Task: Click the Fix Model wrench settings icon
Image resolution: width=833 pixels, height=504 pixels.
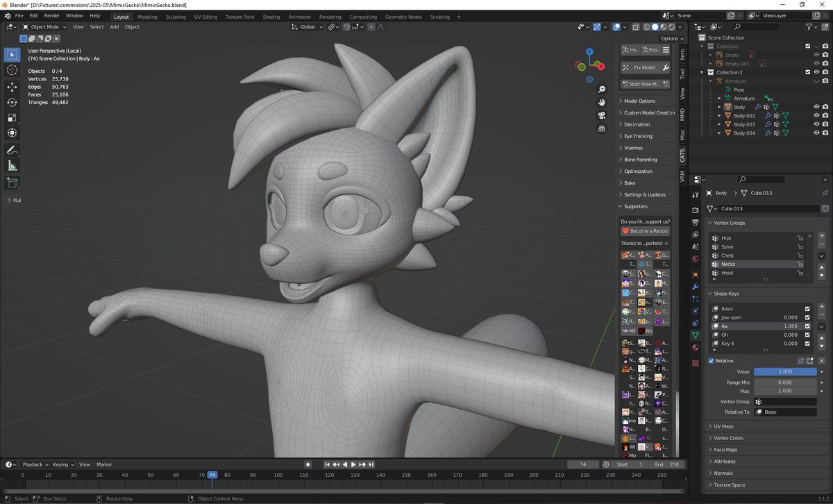Action: [x=666, y=67]
